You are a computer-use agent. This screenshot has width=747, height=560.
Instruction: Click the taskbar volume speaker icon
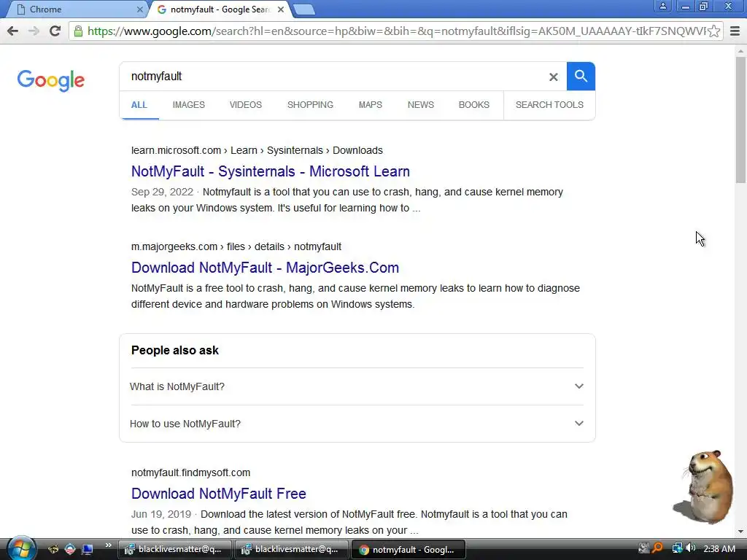point(690,548)
